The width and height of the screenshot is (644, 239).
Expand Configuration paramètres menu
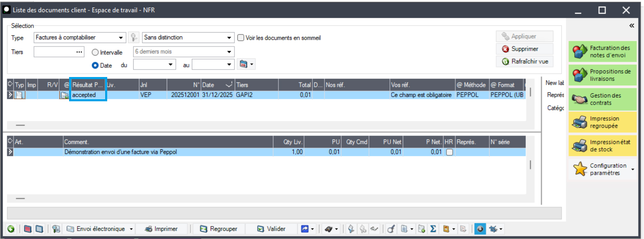(632, 170)
